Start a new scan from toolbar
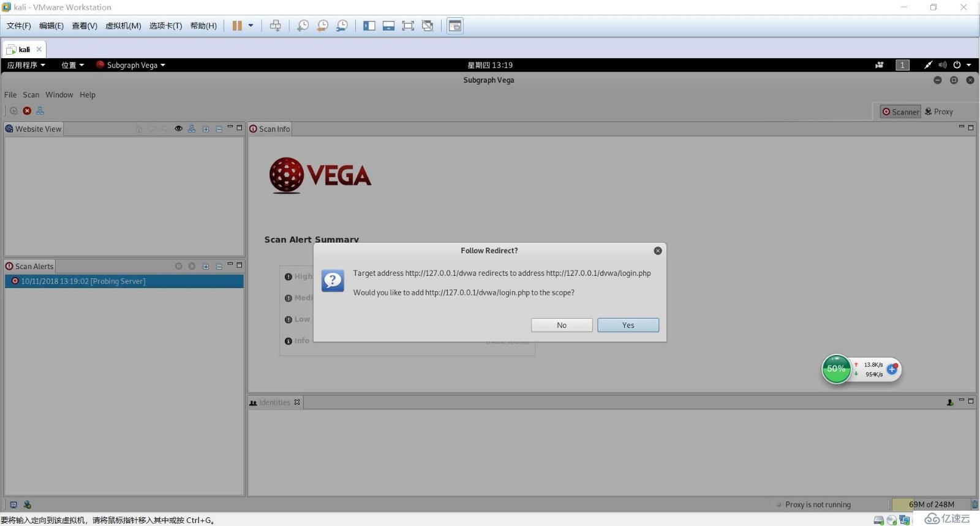 (13, 111)
